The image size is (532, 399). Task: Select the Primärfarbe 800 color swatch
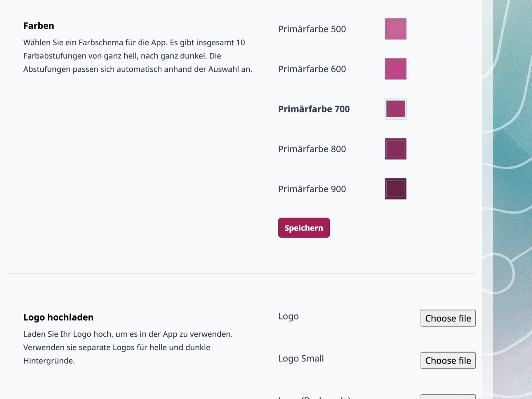(x=395, y=149)
